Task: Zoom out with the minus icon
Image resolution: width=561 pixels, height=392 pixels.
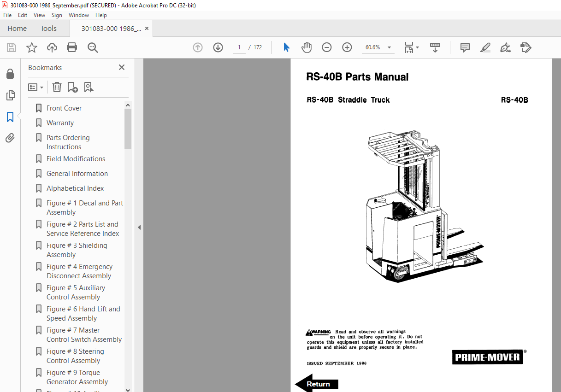Action: pyautogui.click(x=327, y=47)
